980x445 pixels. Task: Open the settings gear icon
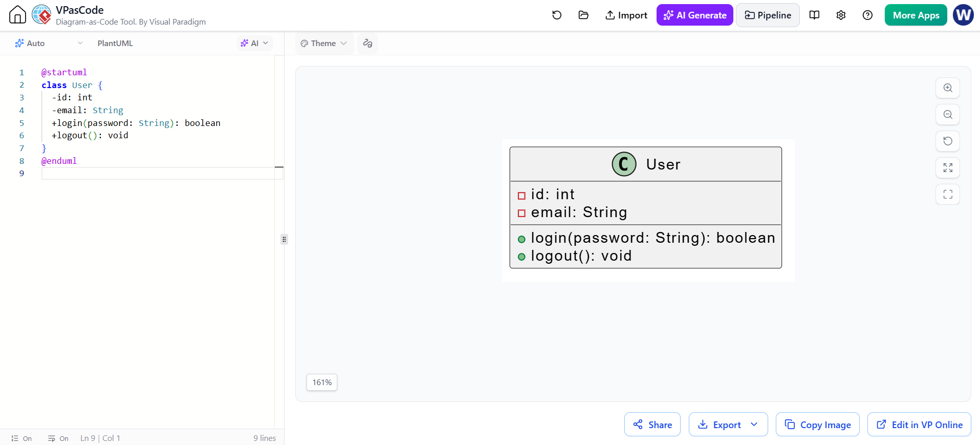point(841,15)
